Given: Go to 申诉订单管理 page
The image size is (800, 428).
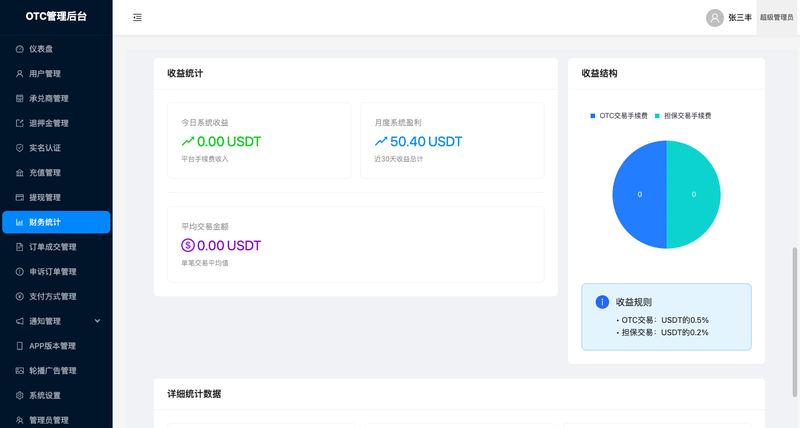Looking at the screenshot, I should [x=56, y=272].
